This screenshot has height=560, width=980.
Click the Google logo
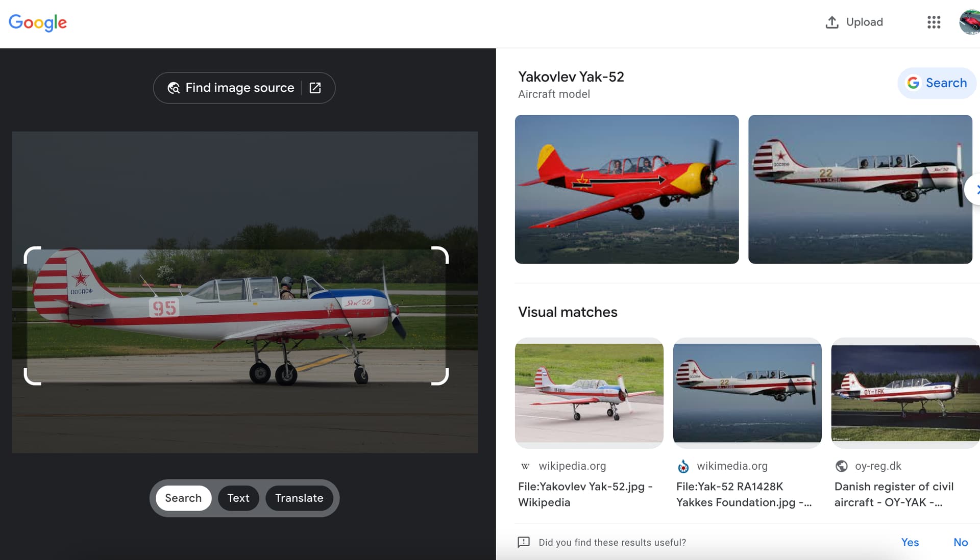point(37,22)
